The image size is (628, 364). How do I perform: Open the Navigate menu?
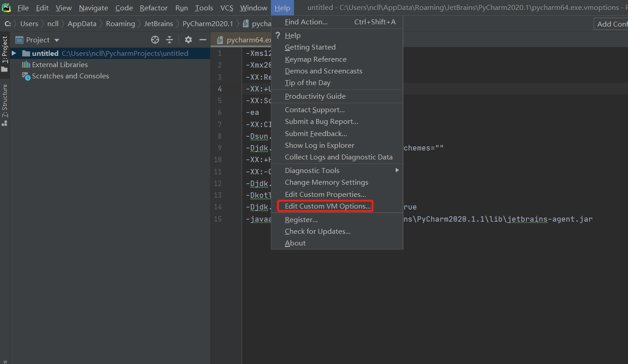click(93, 8)
